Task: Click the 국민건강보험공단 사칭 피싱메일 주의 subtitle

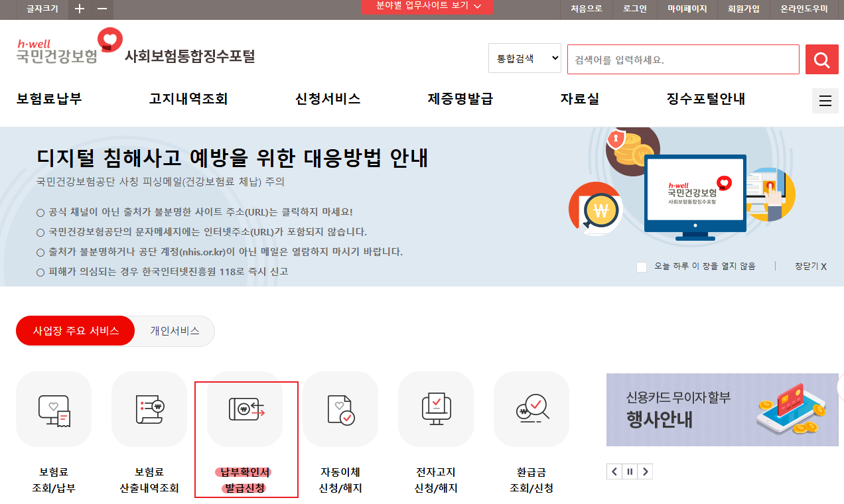Action: pos(161,182)
